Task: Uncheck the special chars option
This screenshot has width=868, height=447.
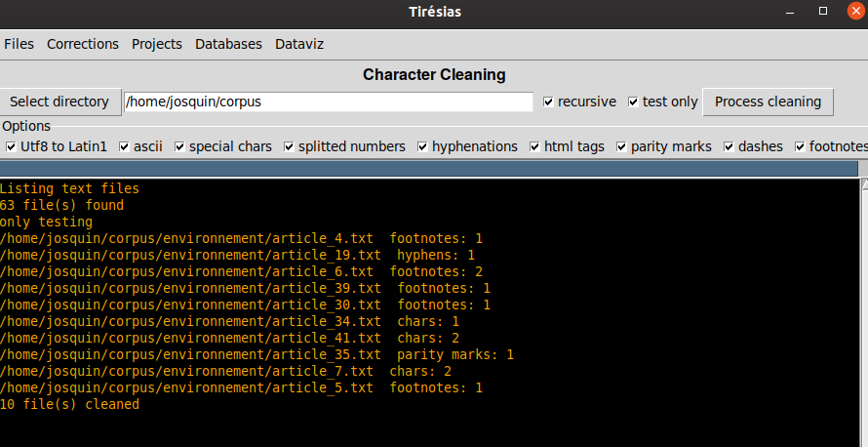Action: pos(179,146)
